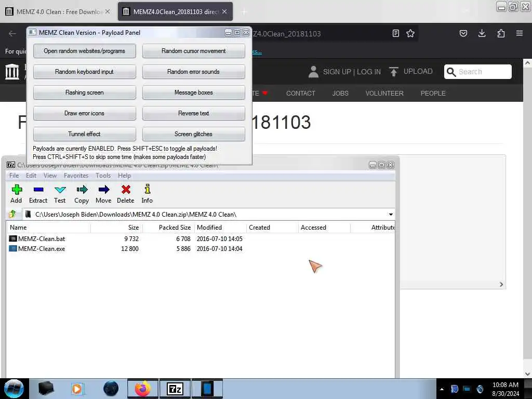Click Firefox back arrow
Screen dimensions: 532x399
tap(12, 34)
